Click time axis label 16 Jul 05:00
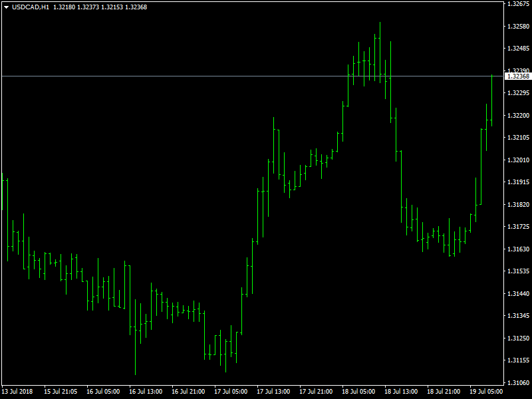Screen dimensions: 532x399 [x=103, y=392]
